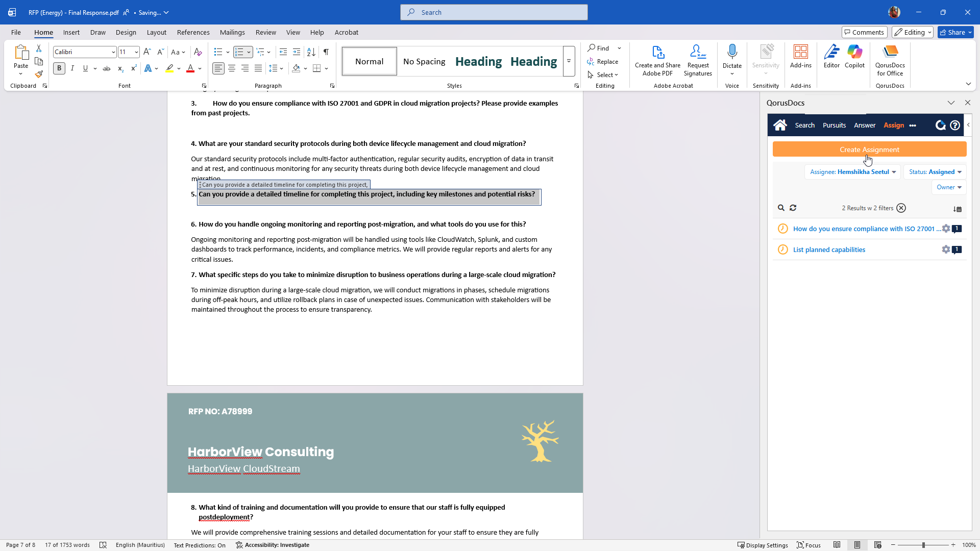Screen dimensions: 980x551
Task: Toggle Bold formatting
Action: (59, 68)
